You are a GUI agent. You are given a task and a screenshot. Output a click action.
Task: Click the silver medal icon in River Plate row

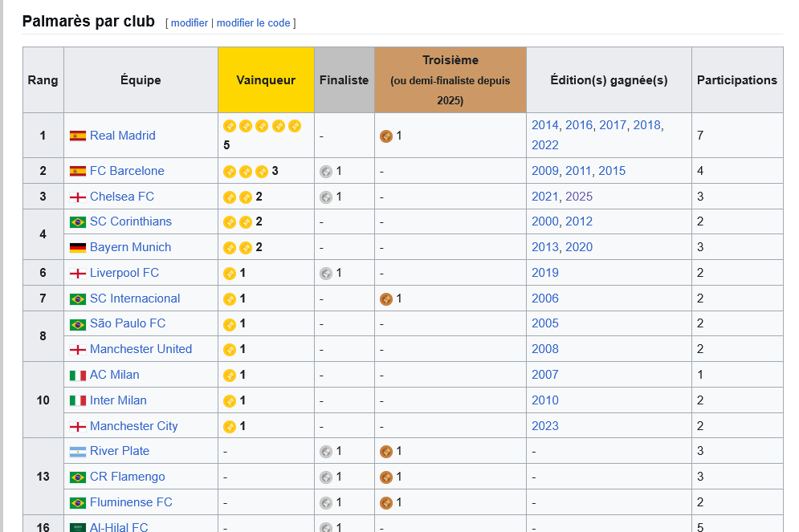pos(326,452)
